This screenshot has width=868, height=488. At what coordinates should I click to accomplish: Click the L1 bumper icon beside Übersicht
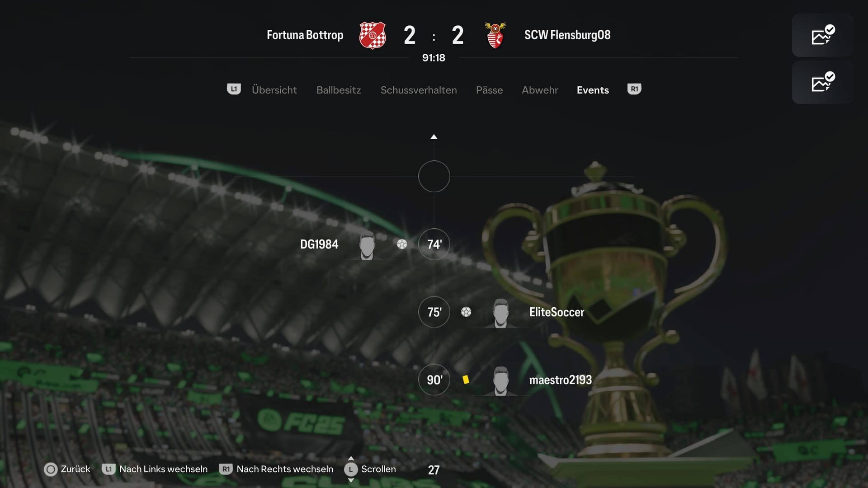[234, 89]
